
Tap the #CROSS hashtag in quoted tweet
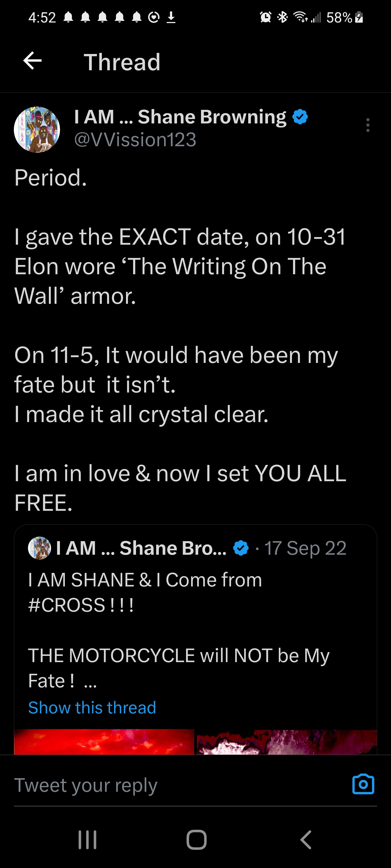(67, 605)
